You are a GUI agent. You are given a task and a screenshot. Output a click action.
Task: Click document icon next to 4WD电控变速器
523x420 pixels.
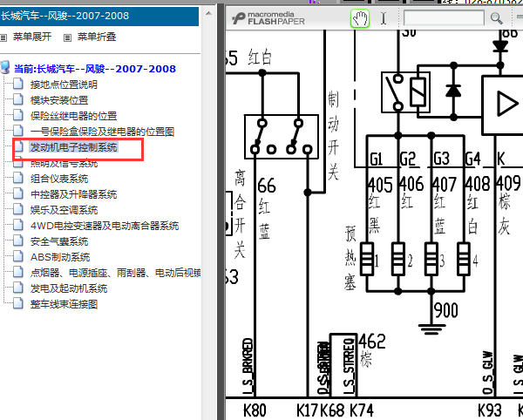[x=18, y=225]
